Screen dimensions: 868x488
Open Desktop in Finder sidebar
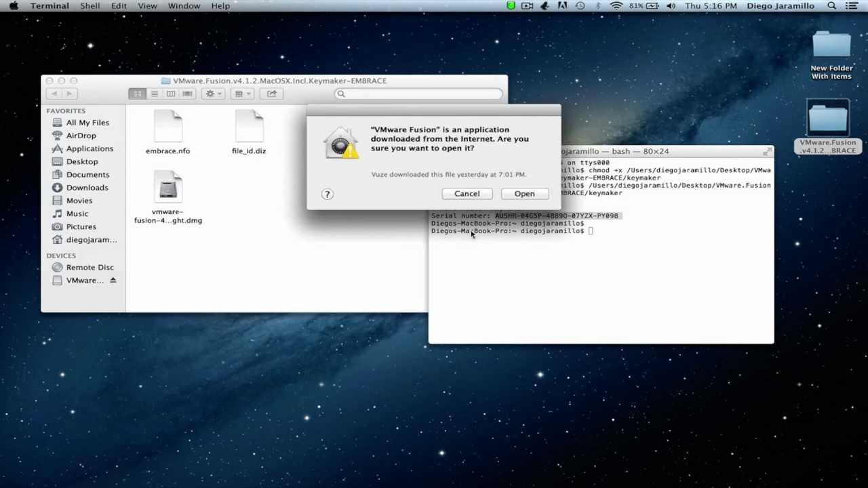click(81, 161)
